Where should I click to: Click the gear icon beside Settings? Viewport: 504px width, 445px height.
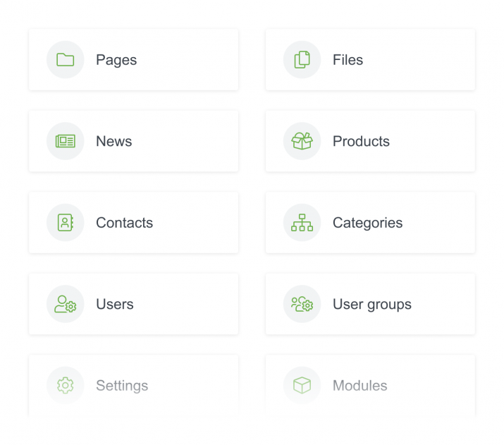tap(66, 385)
